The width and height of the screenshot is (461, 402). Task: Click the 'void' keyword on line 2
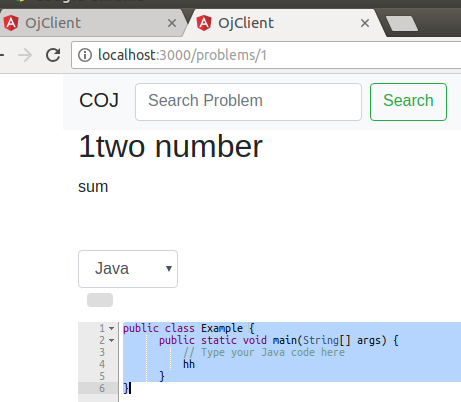coord(255,340)
